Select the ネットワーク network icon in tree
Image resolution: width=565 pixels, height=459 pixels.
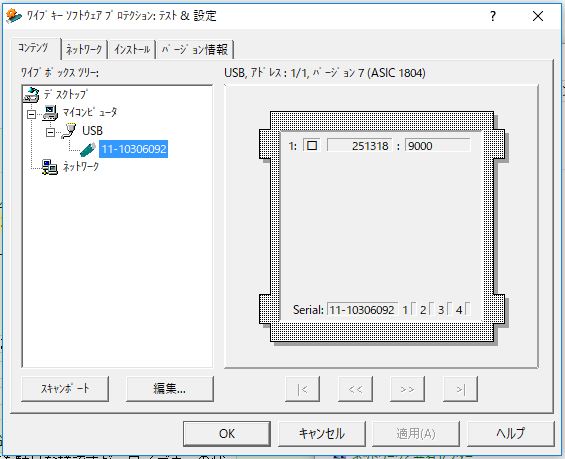click(50, 167)
